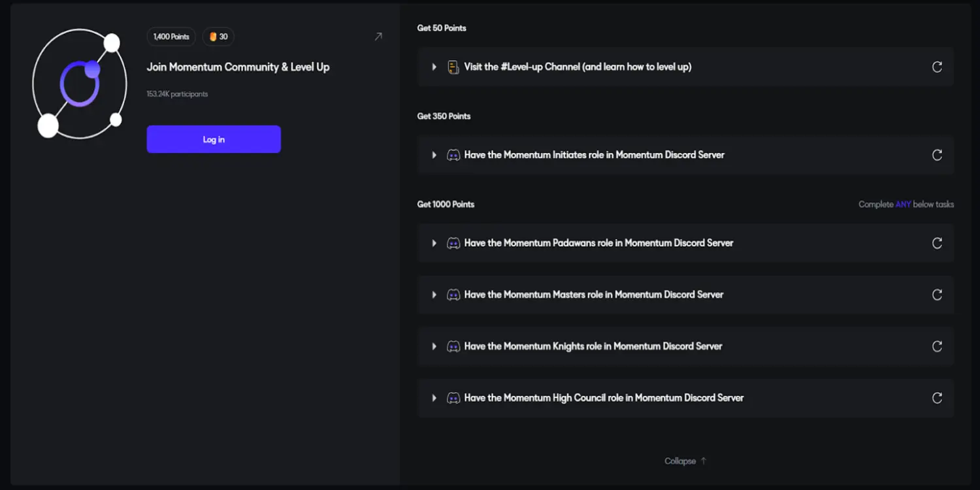Refresh the Level-up Channel visit task
Screen dimensions: 980x490
[x=937, y=67]
